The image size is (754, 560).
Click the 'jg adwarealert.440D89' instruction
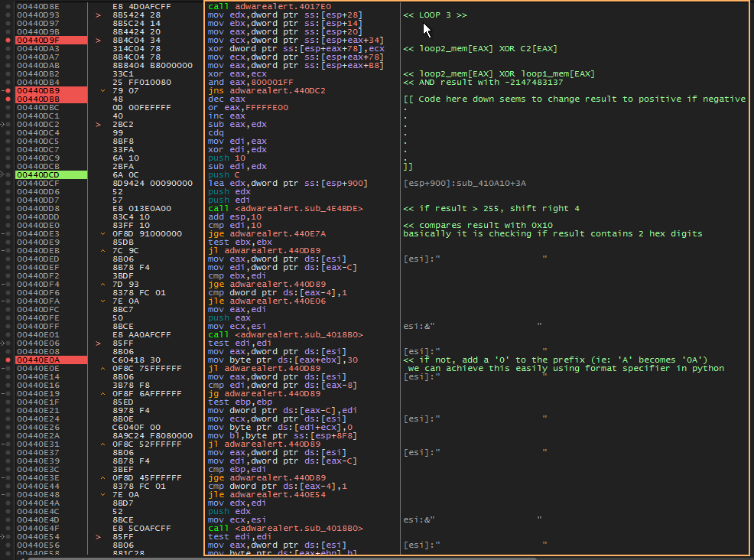264,393
